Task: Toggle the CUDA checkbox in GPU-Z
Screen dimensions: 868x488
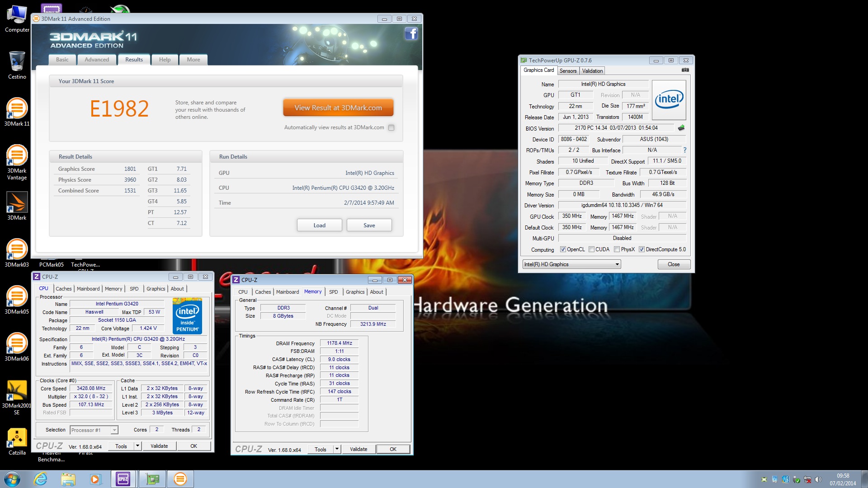Action: click(591, 249)
